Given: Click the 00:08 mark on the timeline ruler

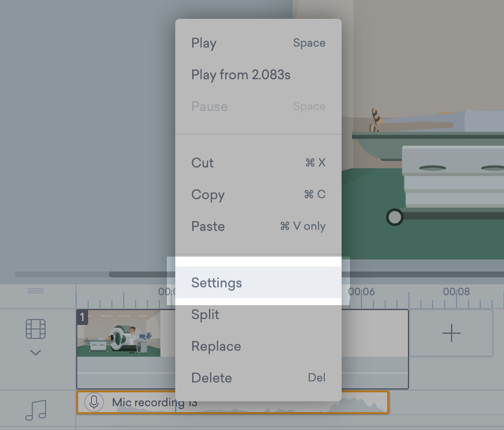Looking at the screenshot, I should click(x=456, y=292).
